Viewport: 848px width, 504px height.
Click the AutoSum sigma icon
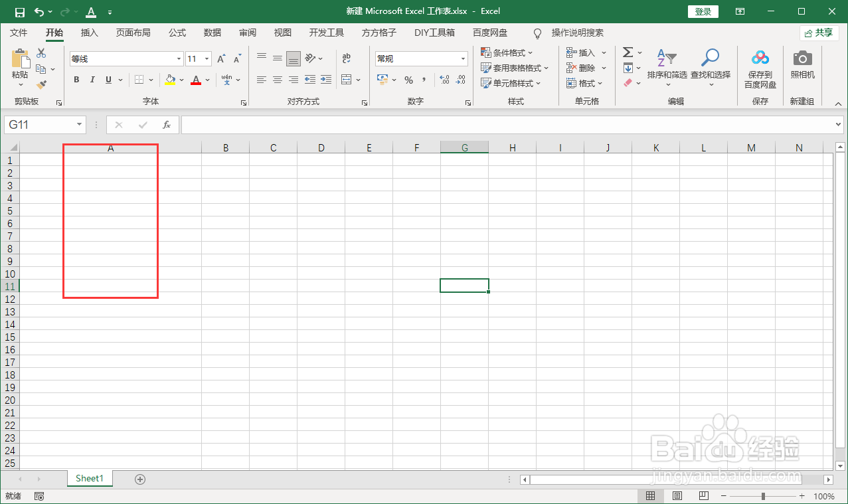(628, 52)
